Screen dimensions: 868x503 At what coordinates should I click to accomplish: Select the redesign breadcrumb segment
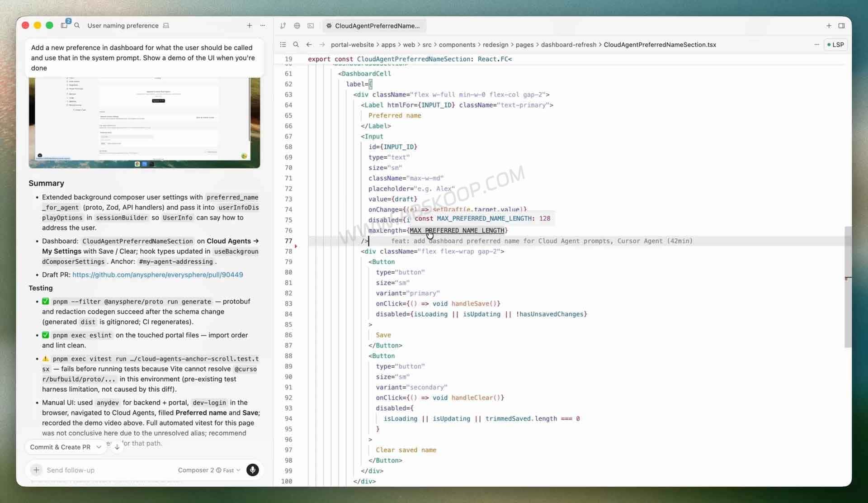point(495,44)
